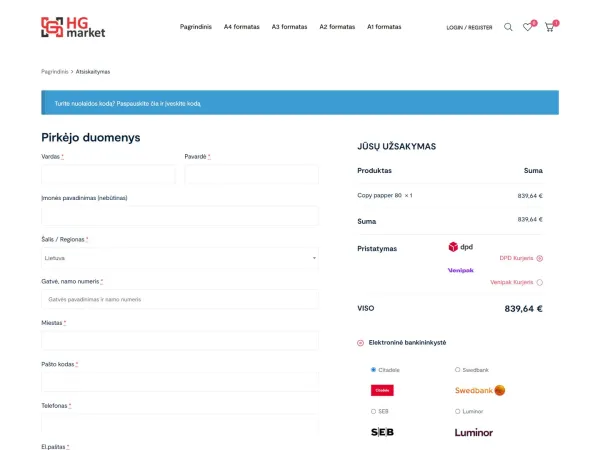Click the dpd logo
600x450 pixels.
tap(461, 247)
